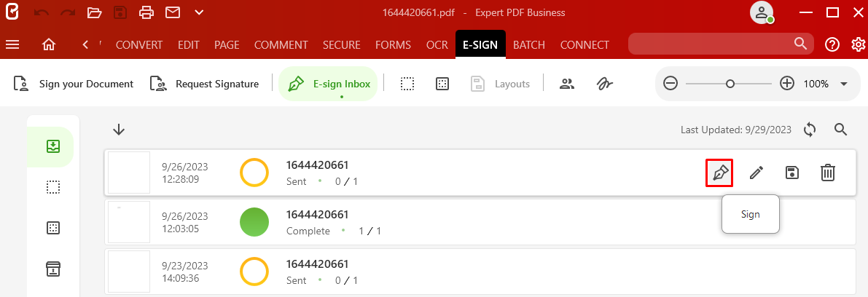Open the EDIT tab

pyautogui.click(x=188, y=45)
